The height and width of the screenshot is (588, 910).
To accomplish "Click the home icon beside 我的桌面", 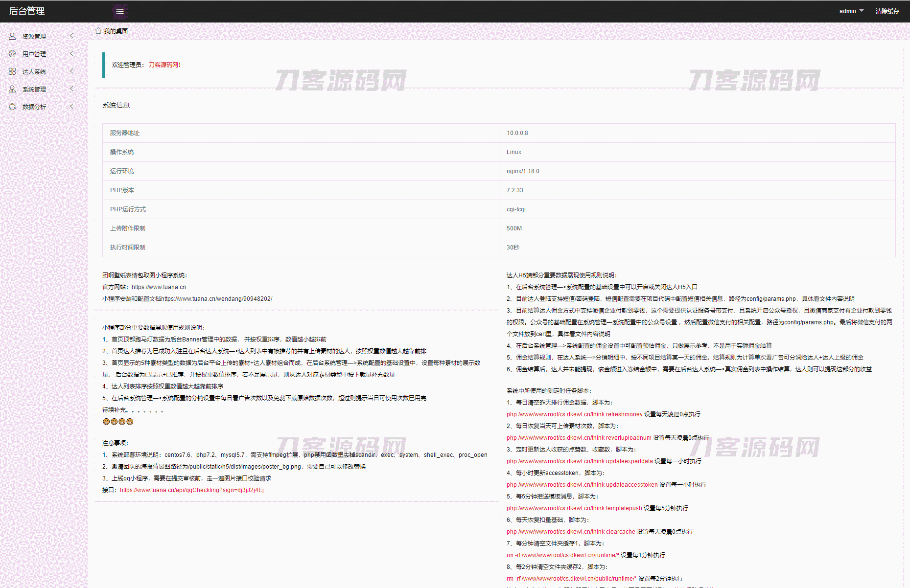I will (x=98, y=31).
